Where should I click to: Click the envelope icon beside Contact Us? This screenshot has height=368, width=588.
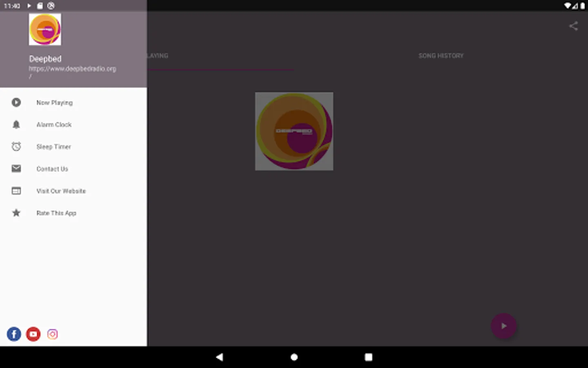point(16,168)
